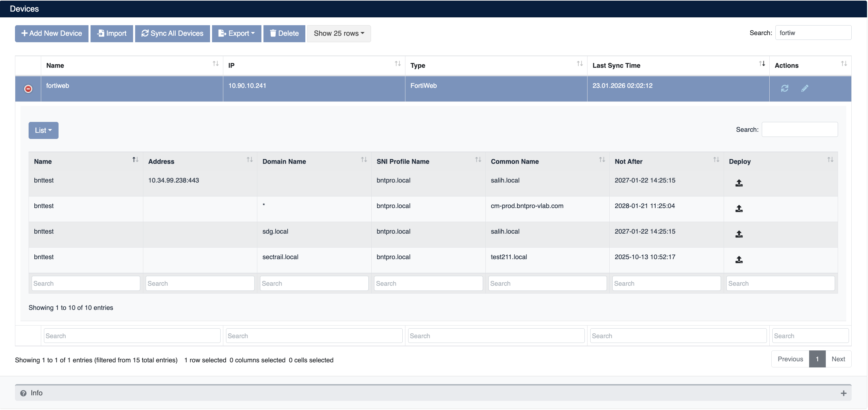The width and height of the screenshot is (868, 410).
Task: Click the Info panel header
Action: coord(433,393)
